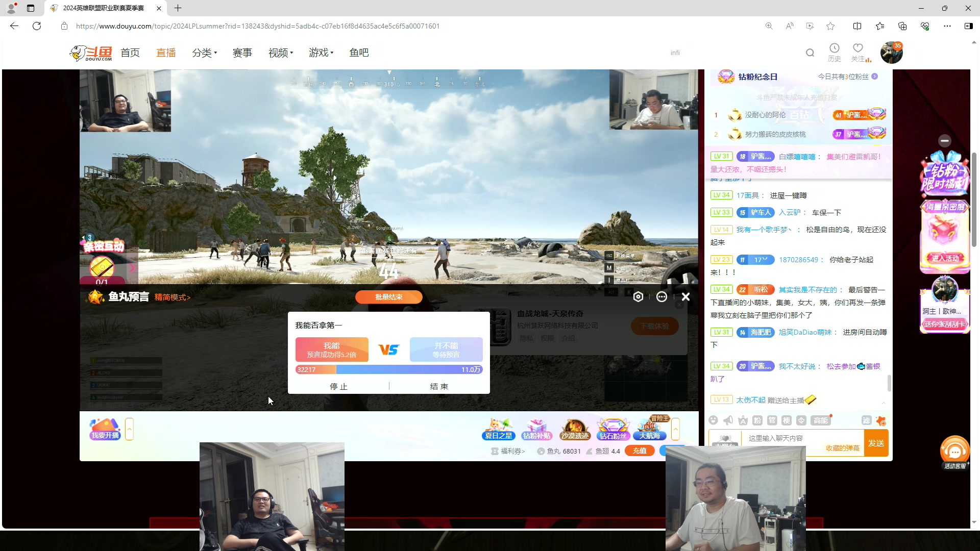
Task: Open browser split screen icon
Action: 857,26
